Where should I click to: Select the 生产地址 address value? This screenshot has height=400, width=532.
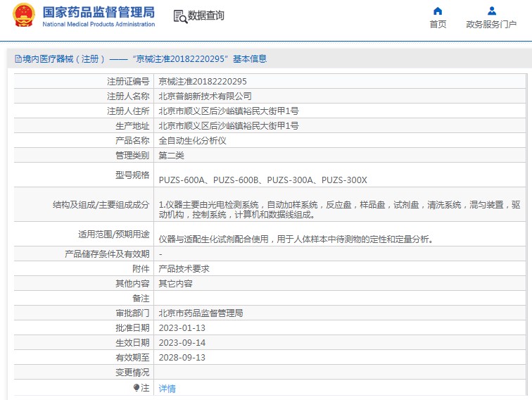tap(228, 126)
